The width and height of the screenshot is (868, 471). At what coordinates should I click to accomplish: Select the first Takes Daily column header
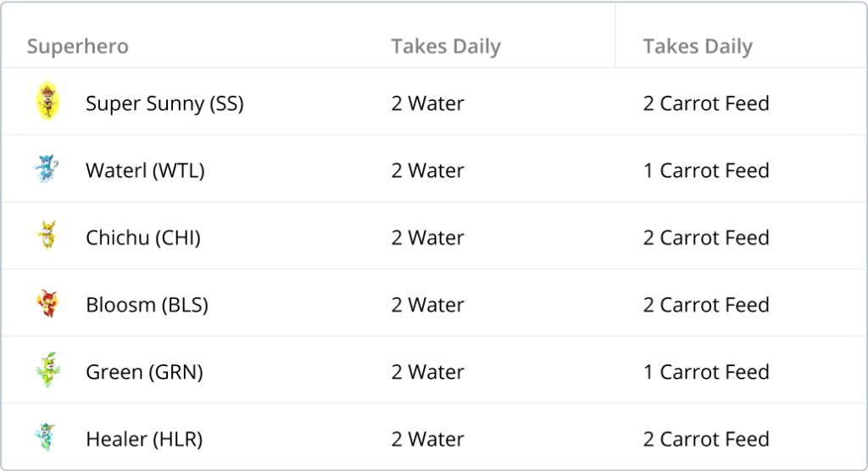tap(446, 46)
